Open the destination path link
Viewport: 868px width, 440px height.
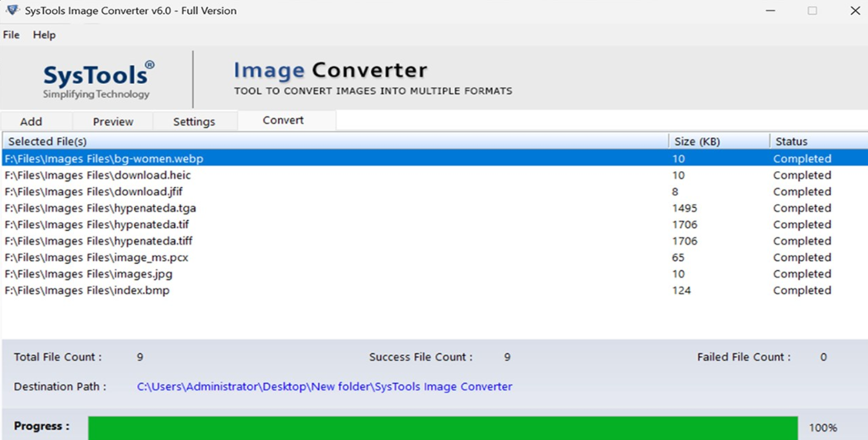[324, 386]
